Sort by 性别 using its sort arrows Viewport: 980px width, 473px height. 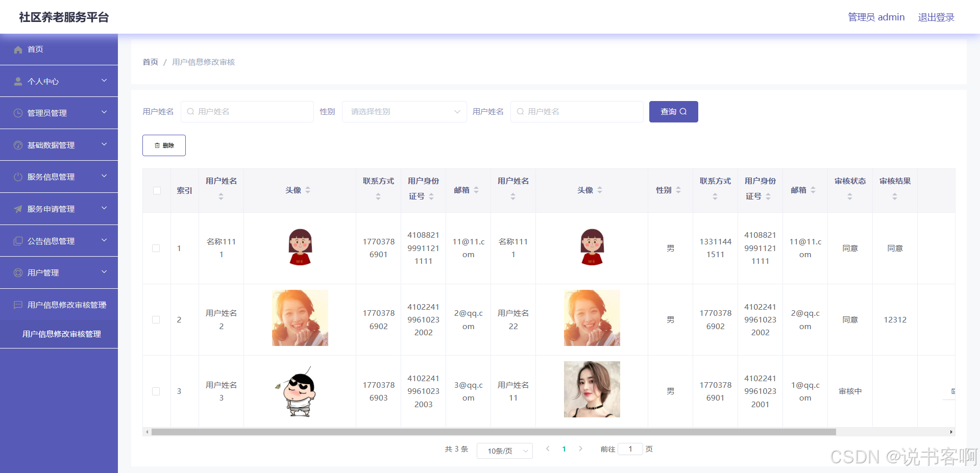pos(678,190)
